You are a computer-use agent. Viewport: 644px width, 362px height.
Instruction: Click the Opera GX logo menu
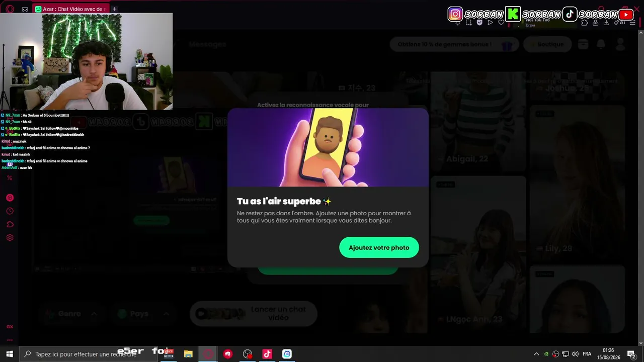pyautogui.click(x=10, y=9)
